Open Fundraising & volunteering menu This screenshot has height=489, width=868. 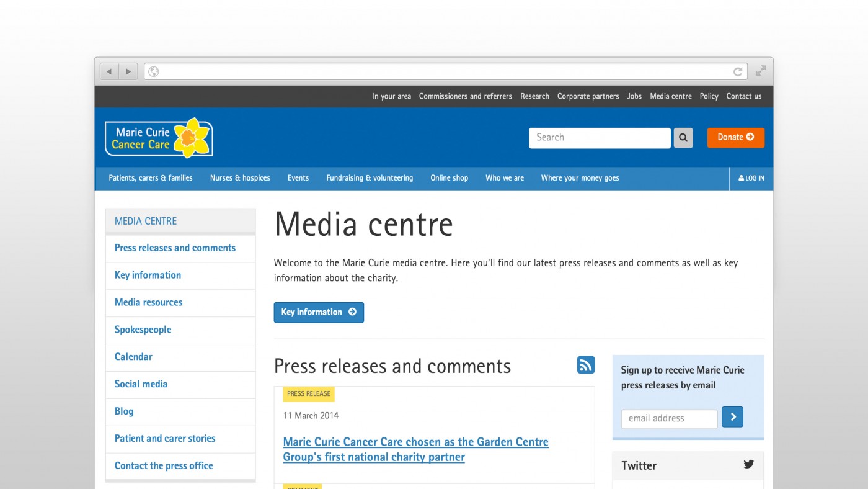coord(370,178)
